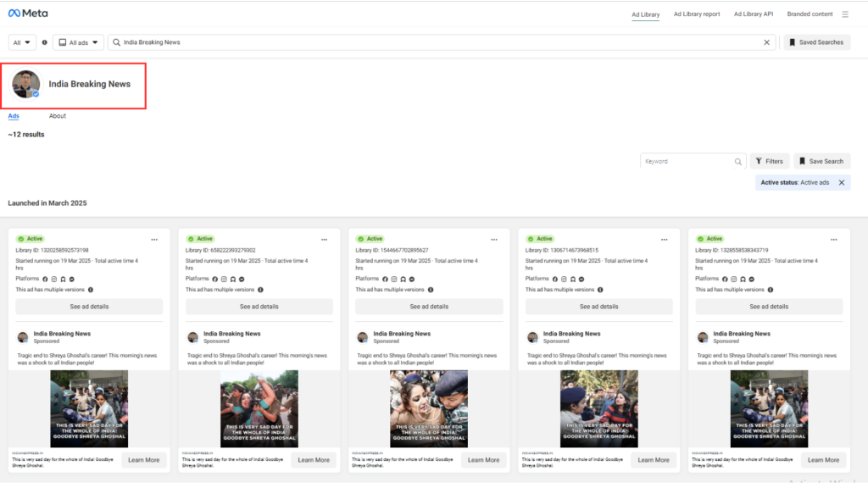Open options menu for ad 1544667702895627

494,240
